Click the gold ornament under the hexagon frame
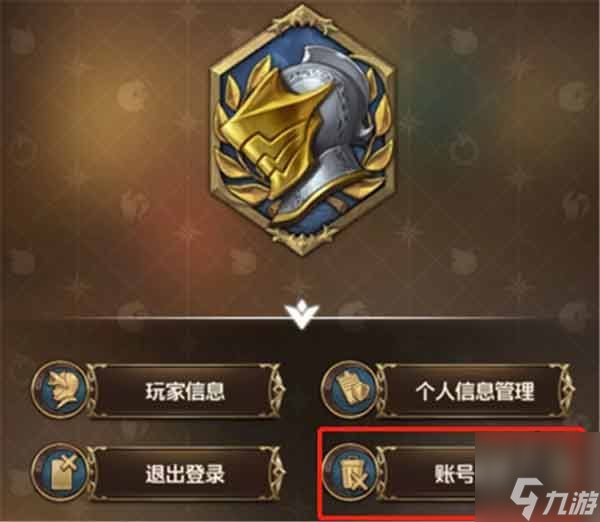Image resolution: width=600 pixels, height=522 pixels. point(302,239)
